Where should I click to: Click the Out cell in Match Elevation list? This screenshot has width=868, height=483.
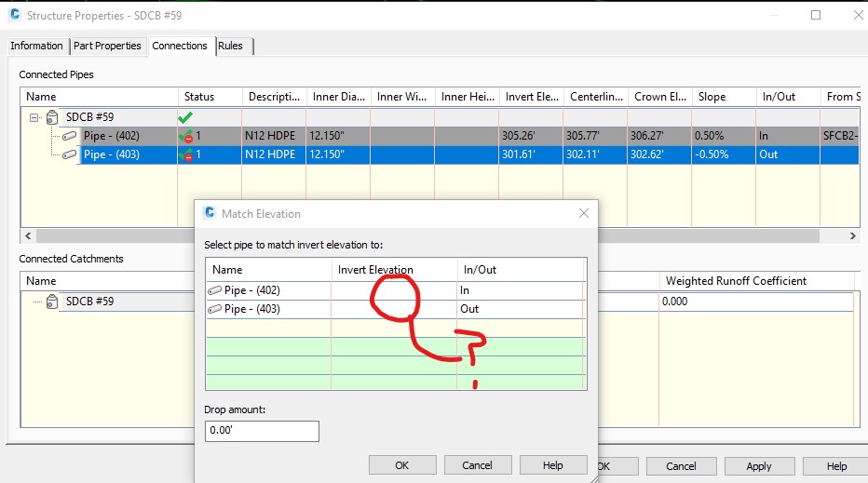click(521, 309)
